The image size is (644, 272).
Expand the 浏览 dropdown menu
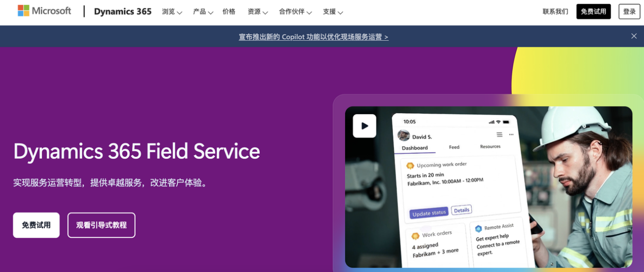pos(172,12)
